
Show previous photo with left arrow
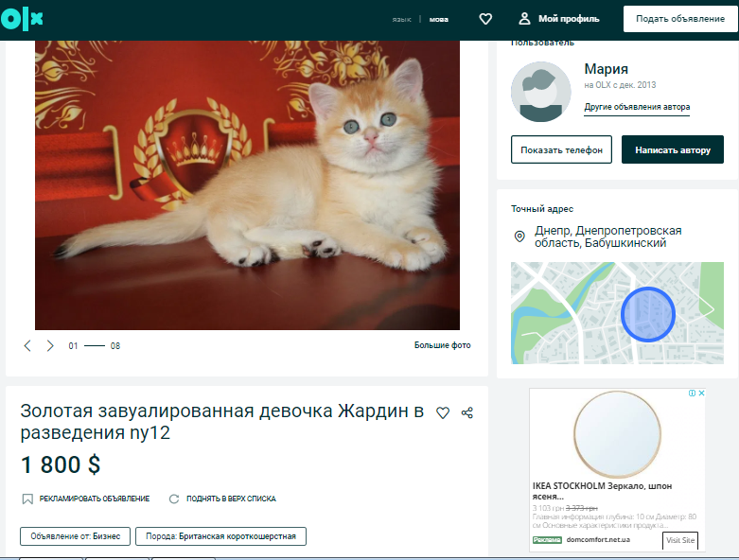click(x=27, y=346)
